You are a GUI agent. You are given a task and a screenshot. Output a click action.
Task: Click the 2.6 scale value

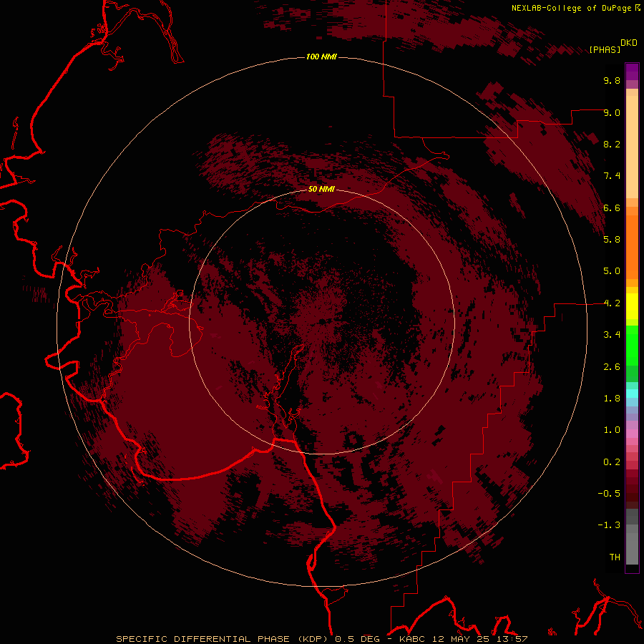click(612, 367)
